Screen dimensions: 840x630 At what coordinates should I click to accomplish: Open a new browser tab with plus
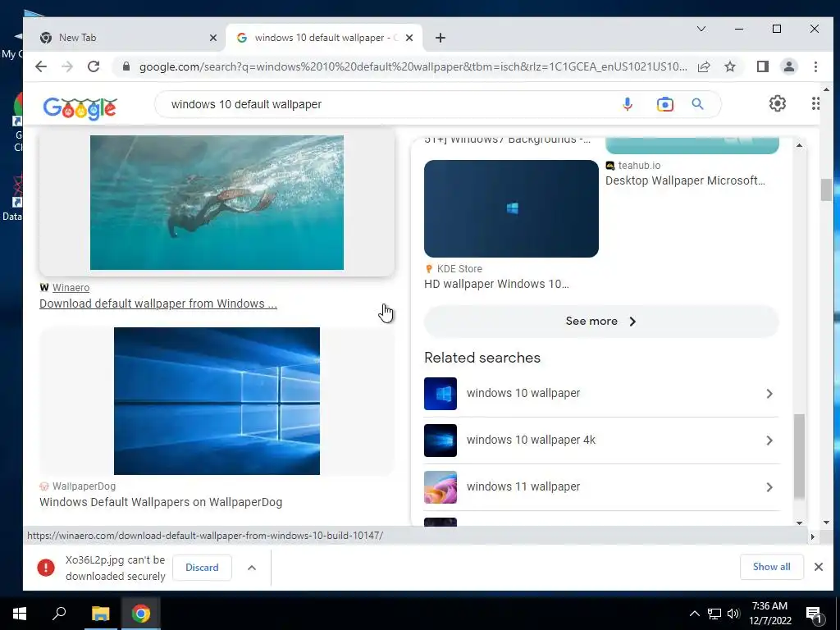[441, 38]
